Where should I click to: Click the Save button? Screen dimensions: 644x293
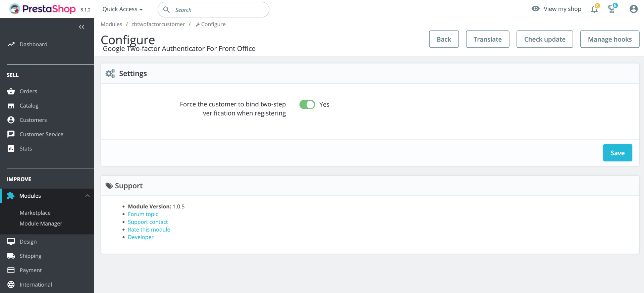coord(617,153)
